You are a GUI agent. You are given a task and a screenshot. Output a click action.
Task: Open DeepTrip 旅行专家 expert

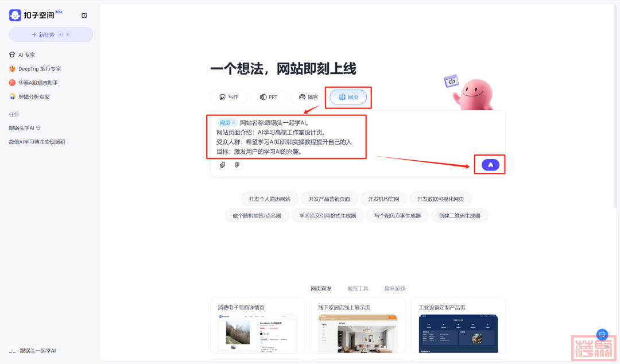pyautogui.click(x=39, y=69)
